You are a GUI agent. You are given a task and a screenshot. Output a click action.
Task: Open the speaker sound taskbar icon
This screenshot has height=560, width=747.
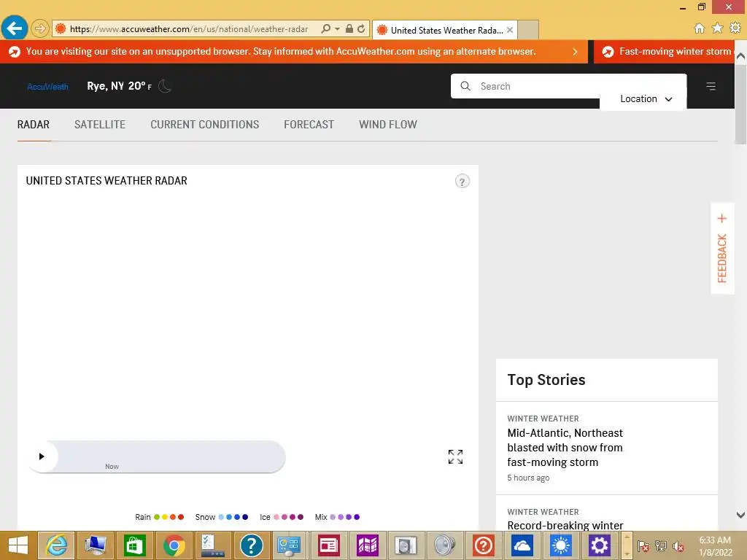[444, 545]
